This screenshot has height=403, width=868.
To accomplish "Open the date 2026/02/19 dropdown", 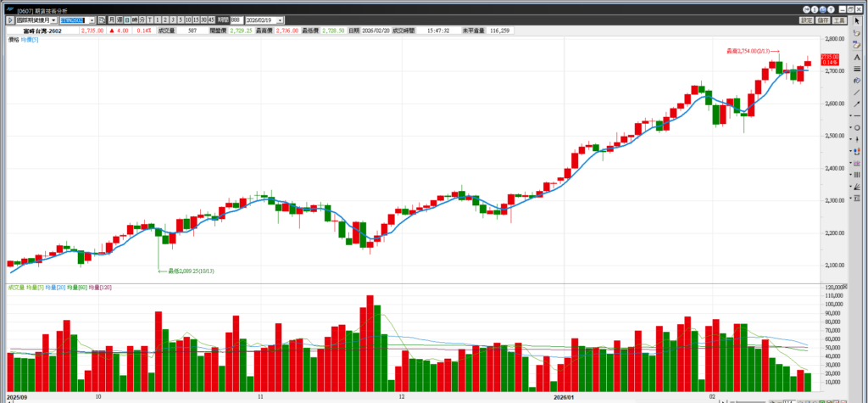I will (281, 20).
